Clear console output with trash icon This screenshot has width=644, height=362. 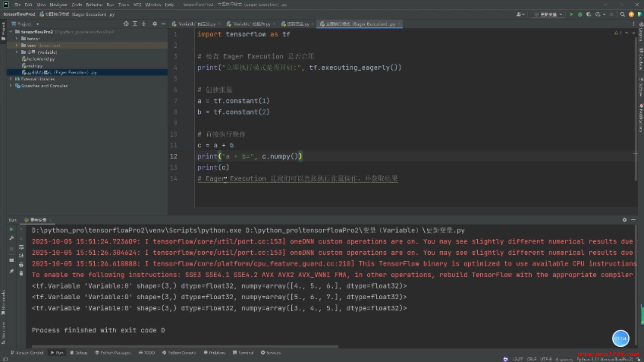(x=21, y=274)
